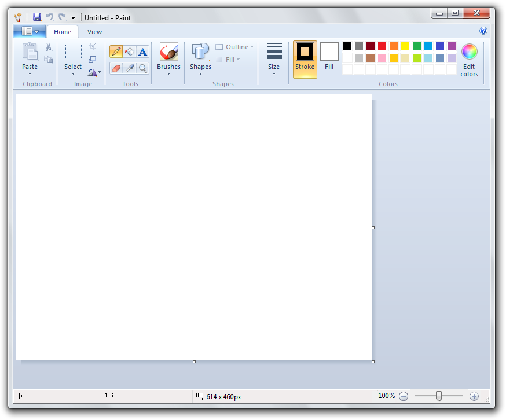The width and height of the screenshot is (506, 420).
Task: Activate the Magnifier tool
Action: (x=142, y=68)
